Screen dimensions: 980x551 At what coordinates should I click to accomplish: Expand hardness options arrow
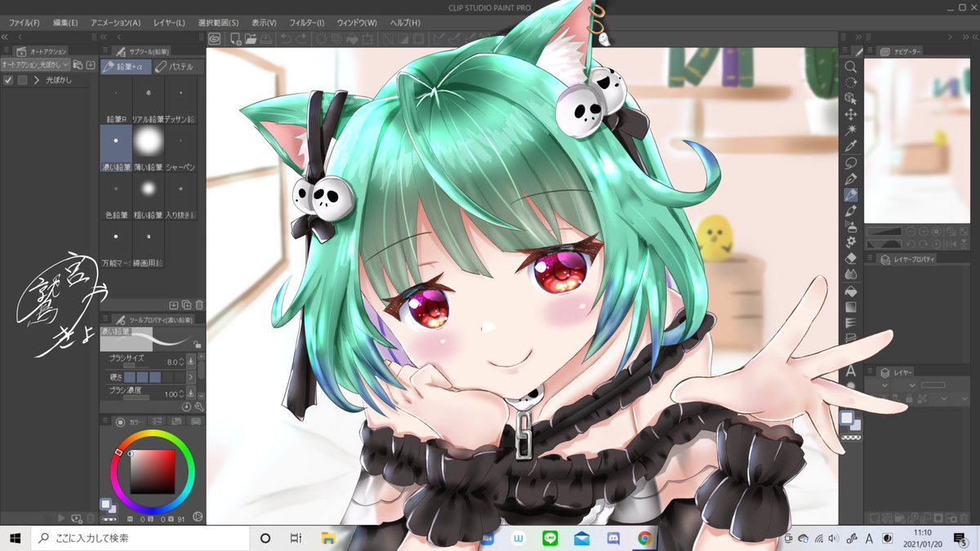(x=191, y=377)
